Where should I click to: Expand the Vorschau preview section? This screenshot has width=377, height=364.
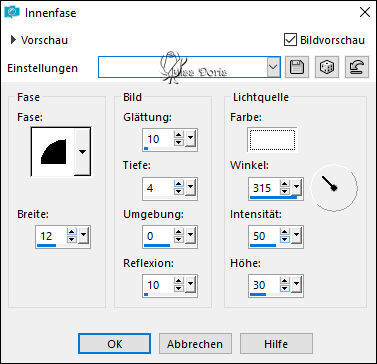click(x=13, y=40)
